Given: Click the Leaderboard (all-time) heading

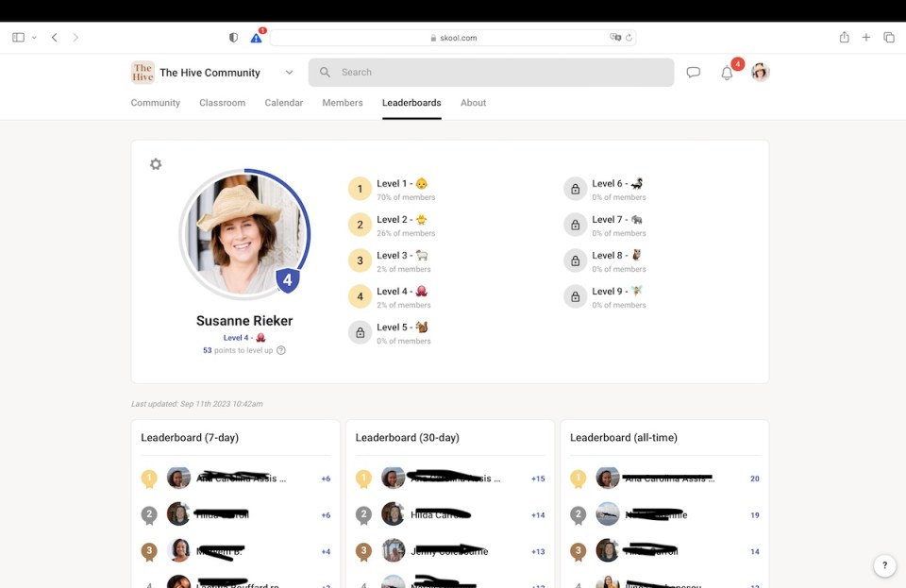Looking at the screenshot, I should point(624,437).
